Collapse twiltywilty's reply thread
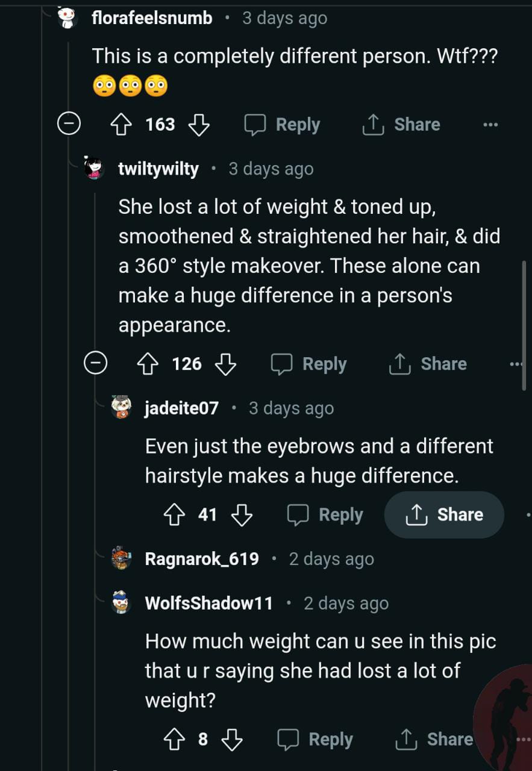Viewport: 532px width, 771px height. click(95, 364)
